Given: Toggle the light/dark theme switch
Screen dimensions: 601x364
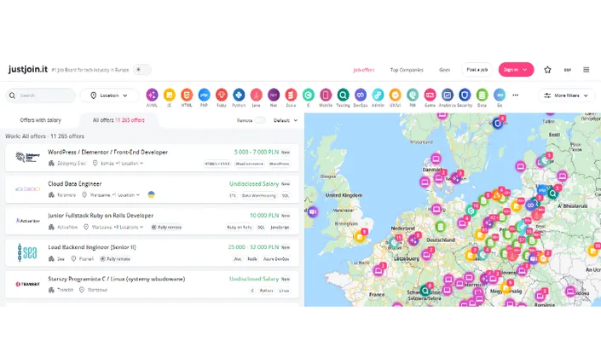Looking at the screenshot, I should pos(142,70).
